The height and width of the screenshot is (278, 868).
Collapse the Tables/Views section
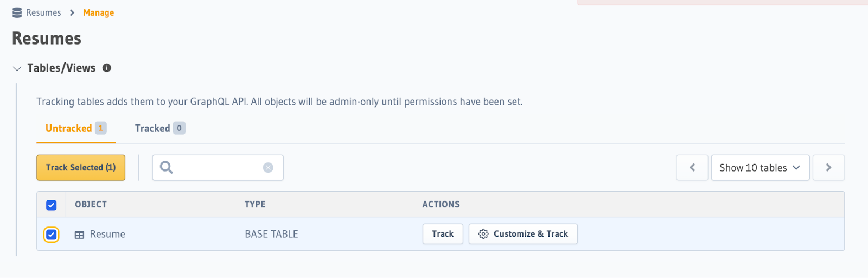coord(17,68)
